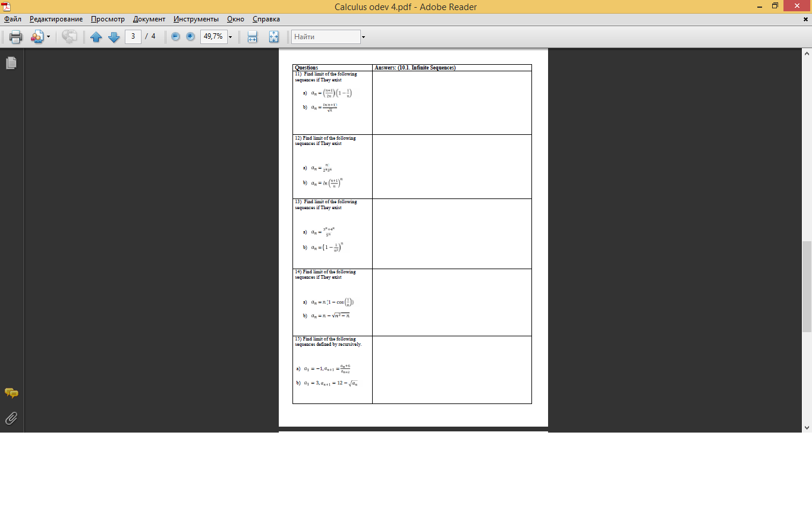Click the Adobe Reader title bar icon

click(x=6, y=7)
